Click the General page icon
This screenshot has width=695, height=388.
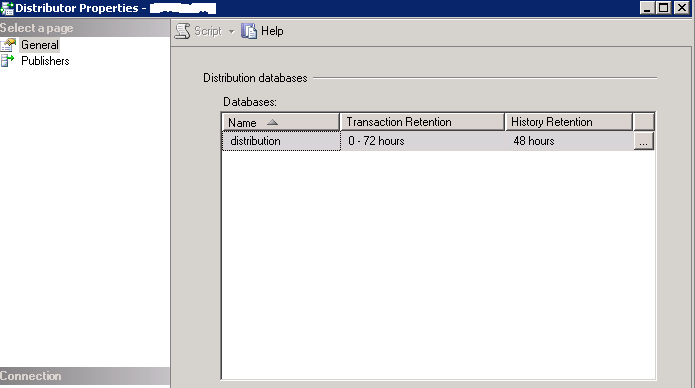tap(8, 45)
